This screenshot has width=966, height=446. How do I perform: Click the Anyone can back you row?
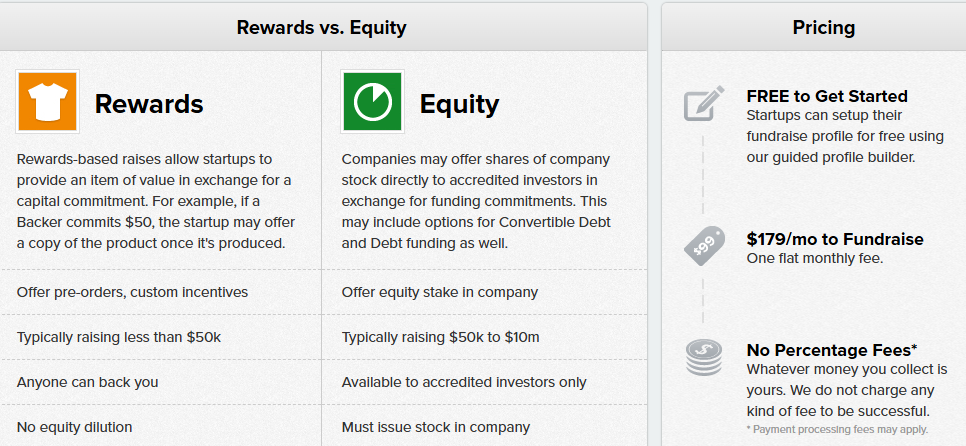[161, 382]
